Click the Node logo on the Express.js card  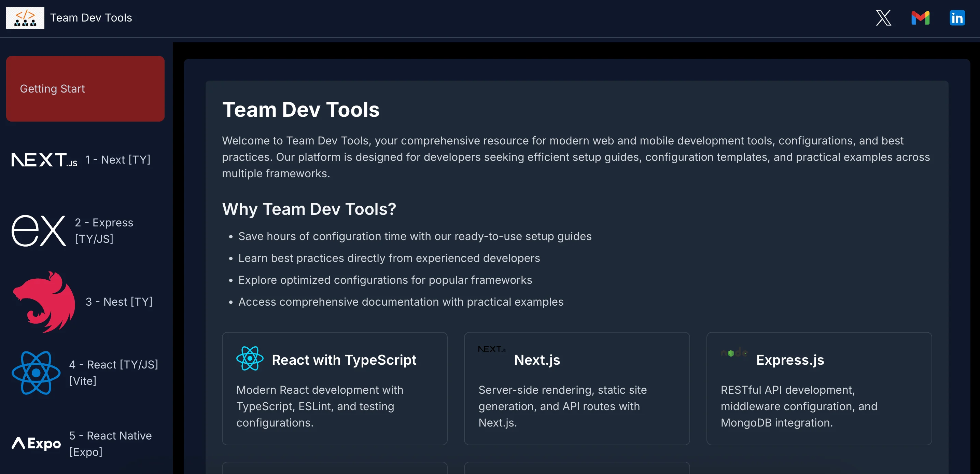734,353
